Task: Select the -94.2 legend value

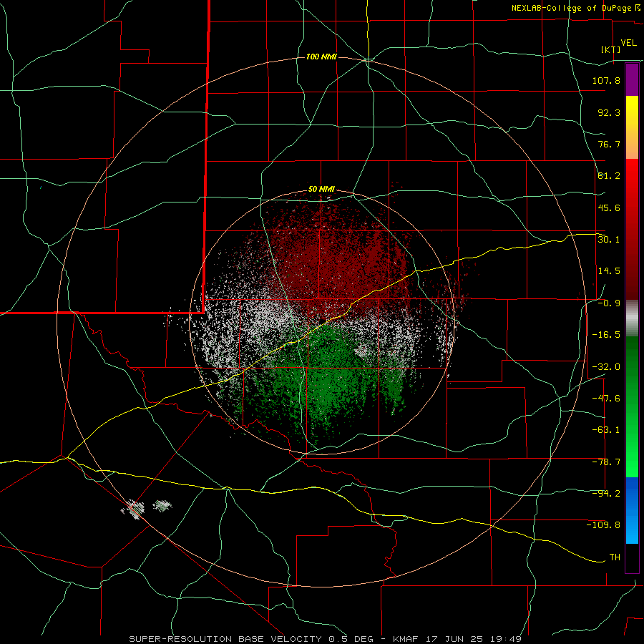Action: 606,494
